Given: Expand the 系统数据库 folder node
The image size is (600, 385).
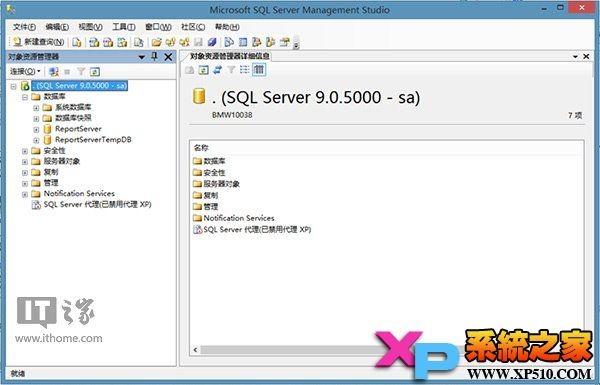Looking at the screenshot, I should (36, 108).
